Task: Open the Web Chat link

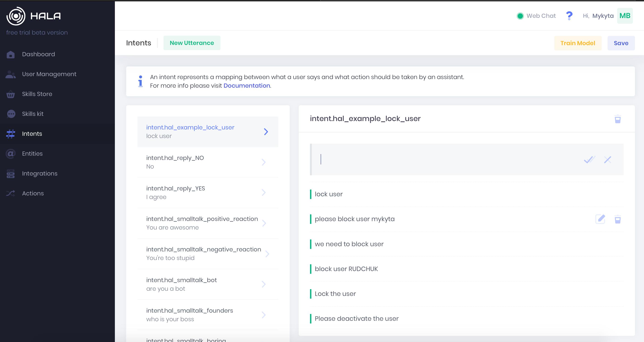Action: (541, 16)
